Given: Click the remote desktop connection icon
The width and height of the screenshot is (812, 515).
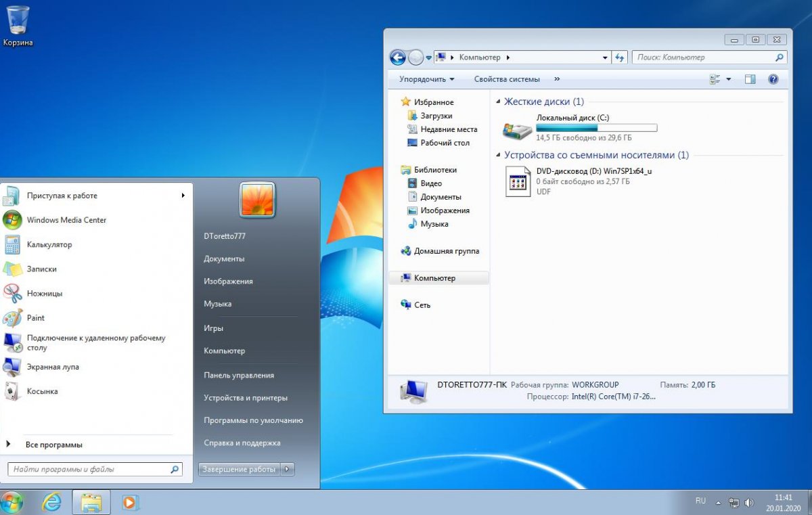Looking at the screenshot, I should tap(12, 342).
